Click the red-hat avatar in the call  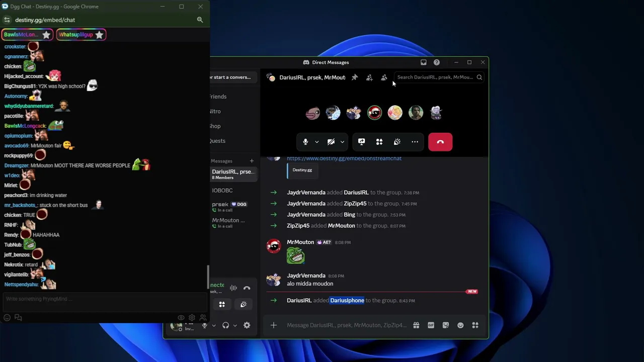click(374, 113)
